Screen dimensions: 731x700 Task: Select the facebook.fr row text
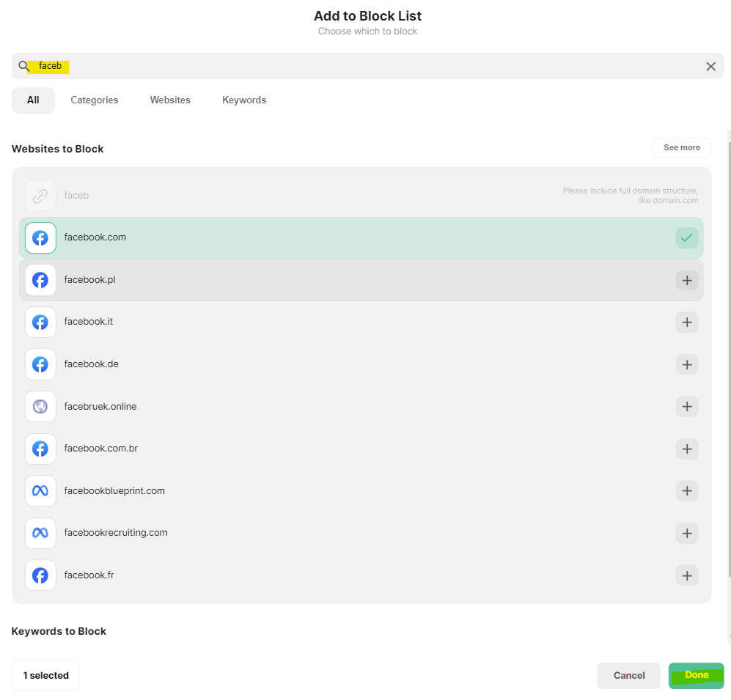coord(89,575)
